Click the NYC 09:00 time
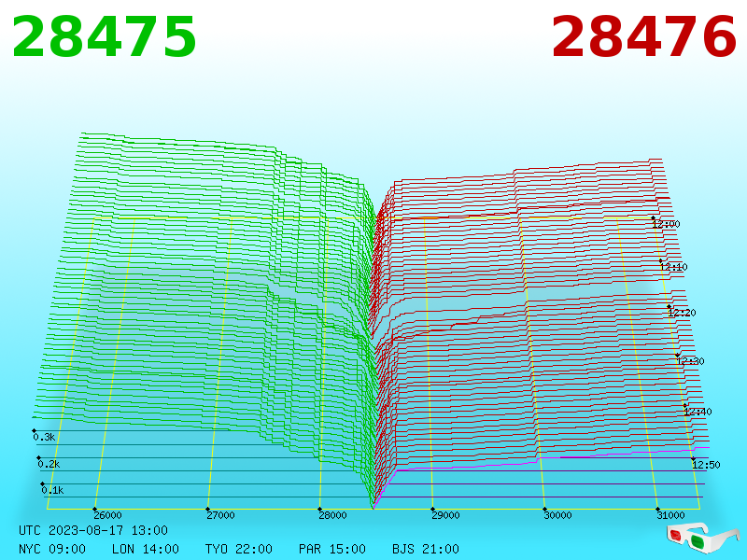 (x=52, y=549)
